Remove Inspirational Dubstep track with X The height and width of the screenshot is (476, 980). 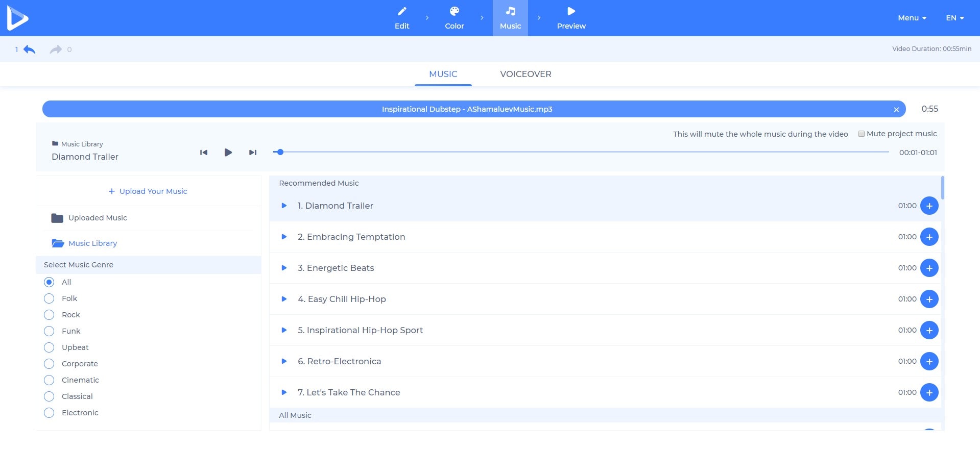click(x=896, y=110)
